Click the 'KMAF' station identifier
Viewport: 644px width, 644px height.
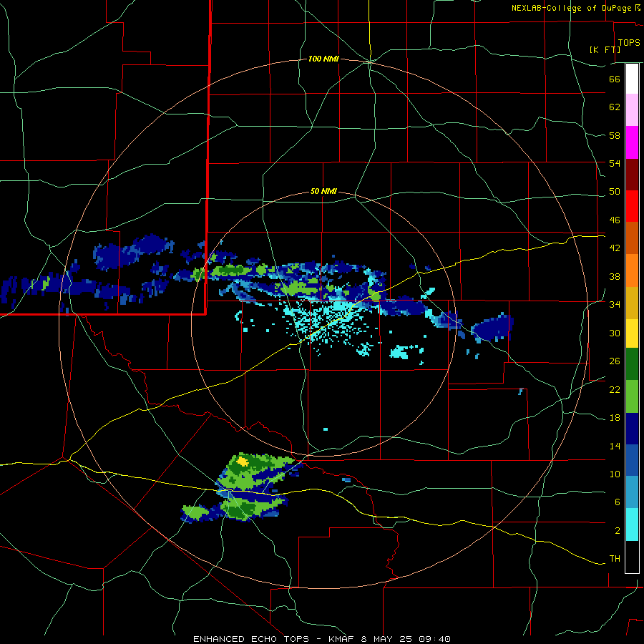pyautogui.click(x=342, y=639)
